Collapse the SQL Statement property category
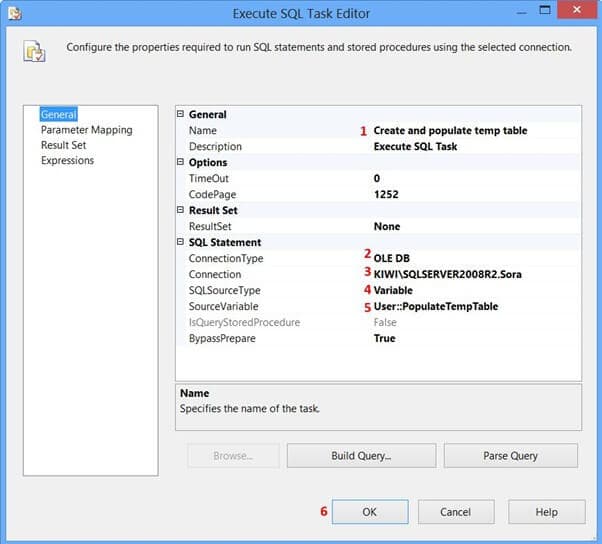Screen dimensions: 602x544 [x=181, y=243]
